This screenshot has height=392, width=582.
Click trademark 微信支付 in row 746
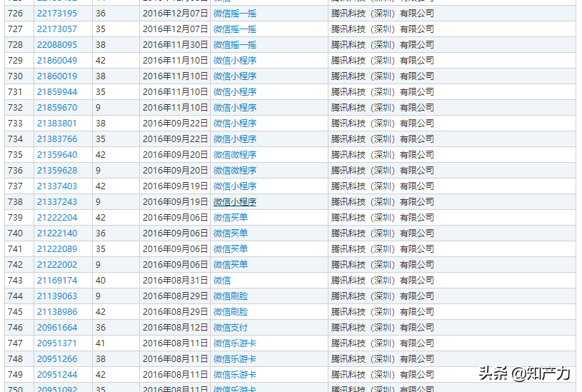pyautogui.click(x=231, y=328)
